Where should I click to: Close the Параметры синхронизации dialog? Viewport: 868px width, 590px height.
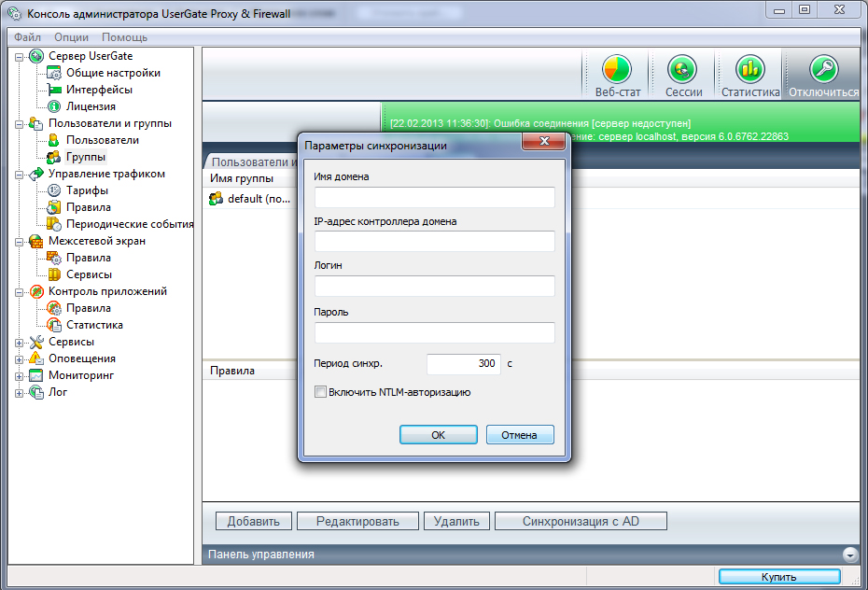(x=543, y=141)
